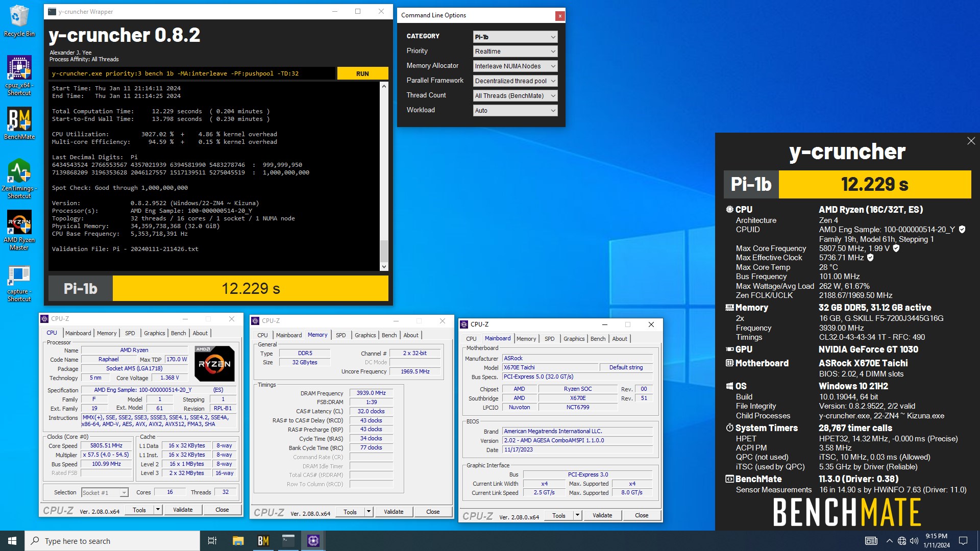Viewport: 980px width, 551px height.
Task: Open Windows Start menu
Action: [12, 541]
